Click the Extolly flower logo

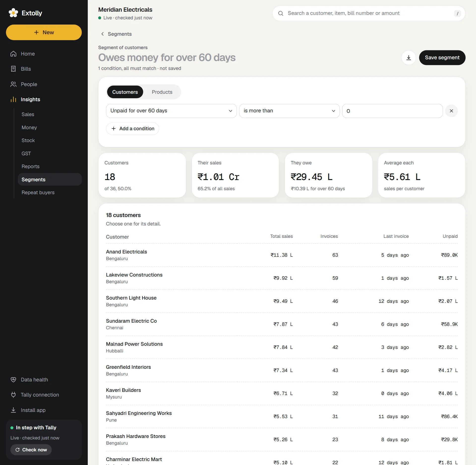coord(13,13)
